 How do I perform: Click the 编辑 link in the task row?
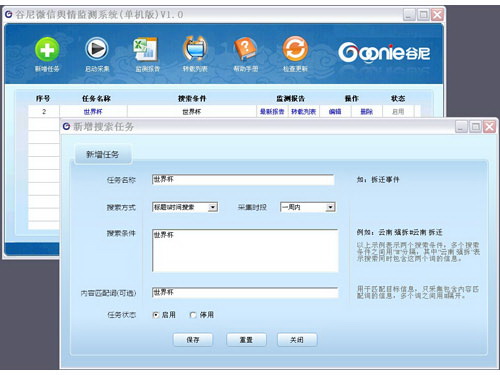[335, 112]
